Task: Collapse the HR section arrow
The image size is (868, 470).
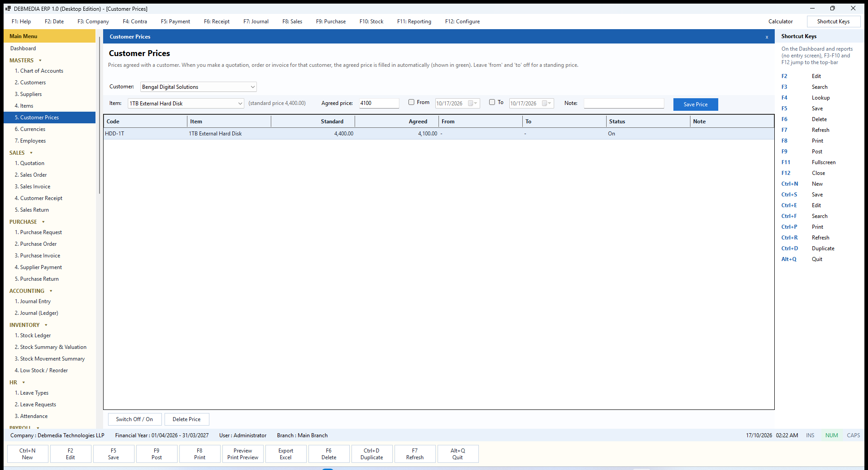Action: (24, 383)
